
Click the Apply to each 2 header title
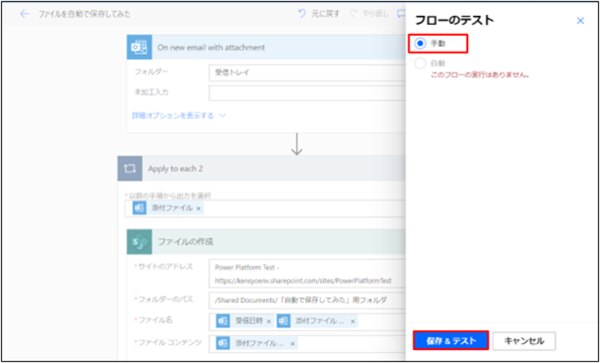point(175,169)
